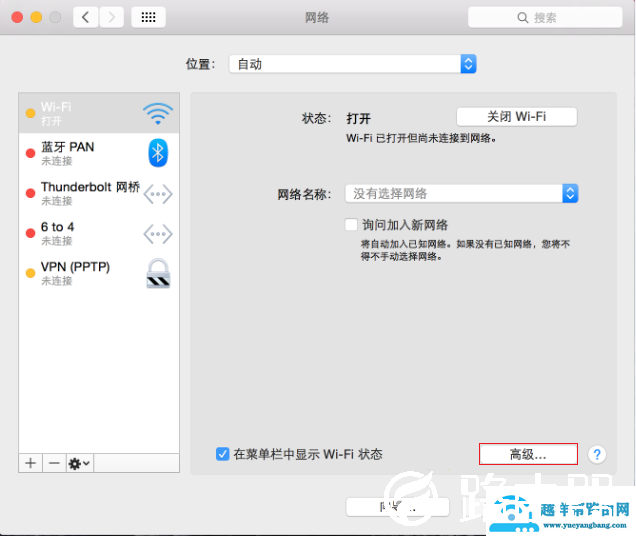Screen dimensions: 636x536
Task: Open the gear action menu
Action: (80, 463)
